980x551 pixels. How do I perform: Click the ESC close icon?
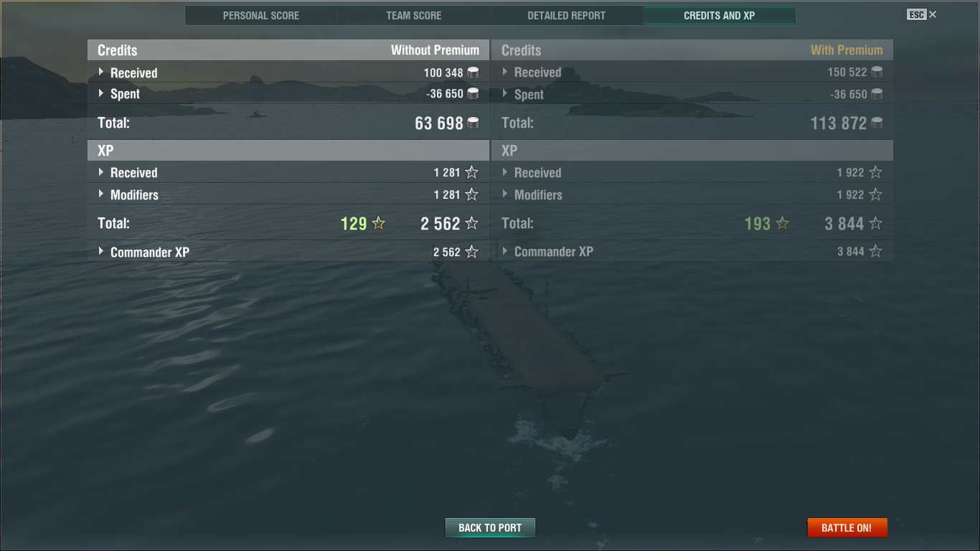coord(933,14)
